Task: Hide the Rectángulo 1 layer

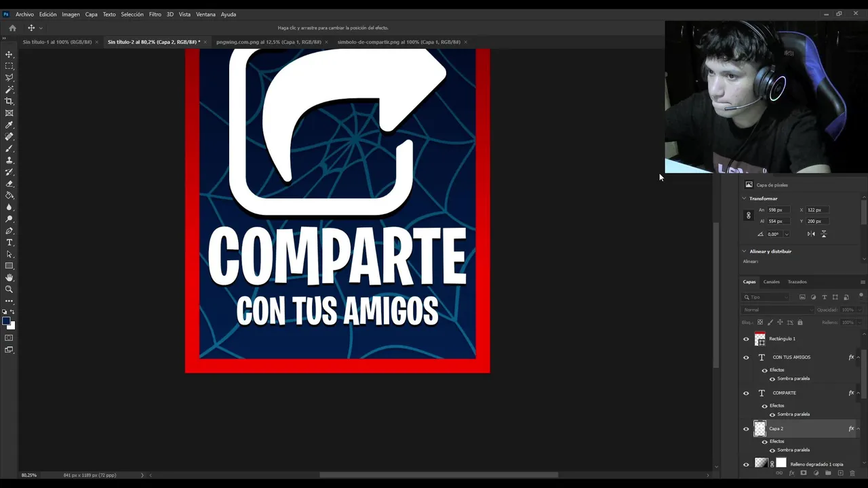Action: [x=746, y=339]
